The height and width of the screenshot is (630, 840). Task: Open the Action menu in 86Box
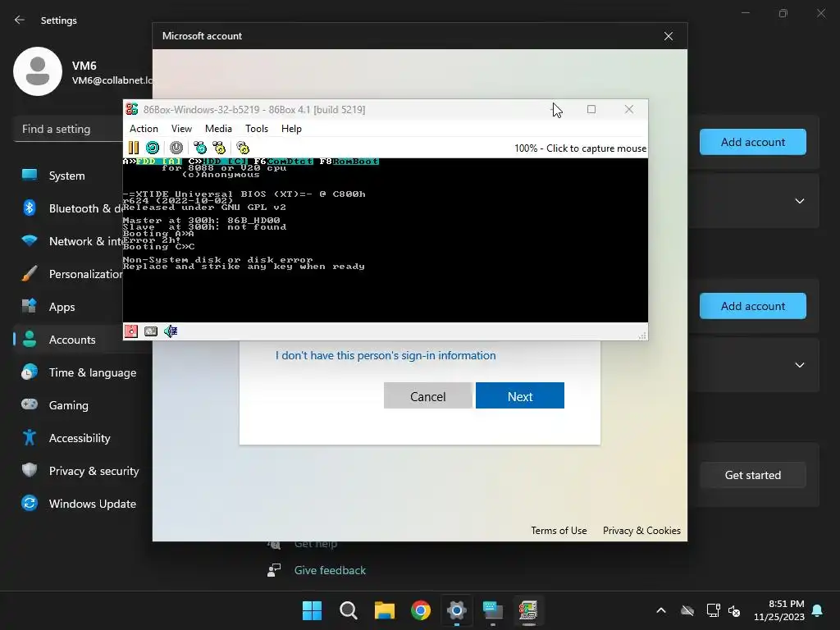click(x=144, y=129)
